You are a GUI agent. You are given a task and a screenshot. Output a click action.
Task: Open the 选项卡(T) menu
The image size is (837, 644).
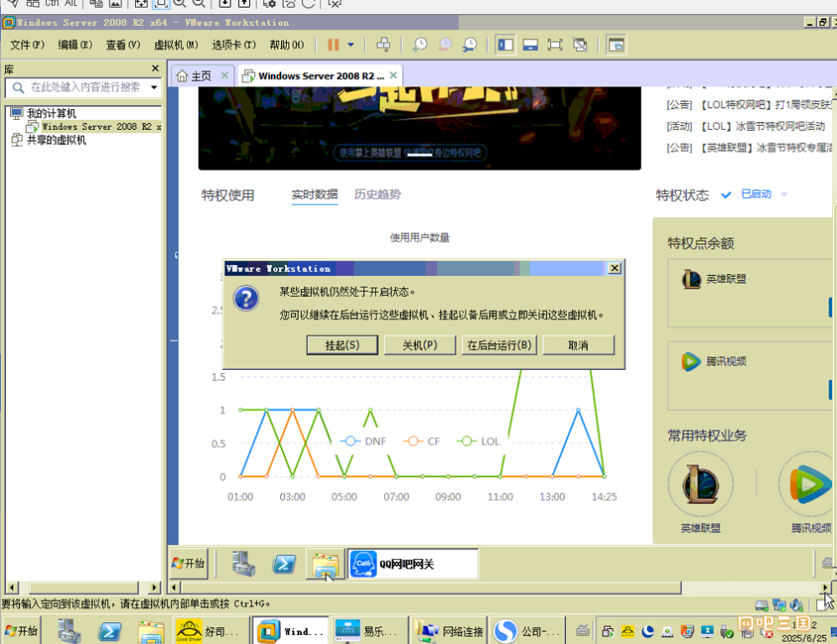point(233,44)
